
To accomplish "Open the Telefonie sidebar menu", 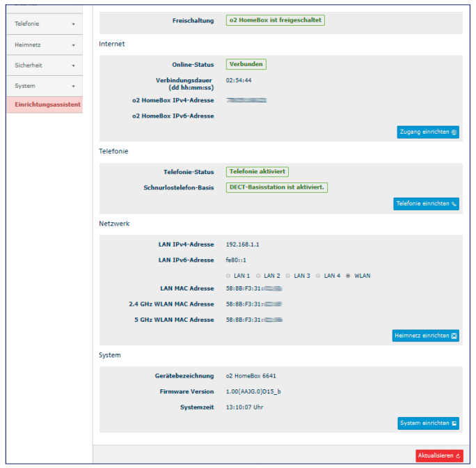I will [x=45, y=24].
